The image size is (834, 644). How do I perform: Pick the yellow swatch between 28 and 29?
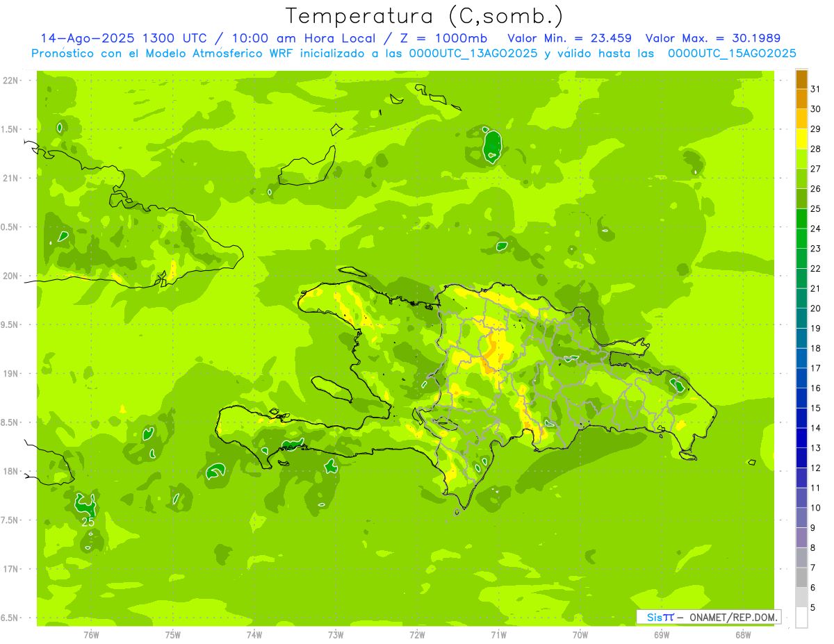801,139
